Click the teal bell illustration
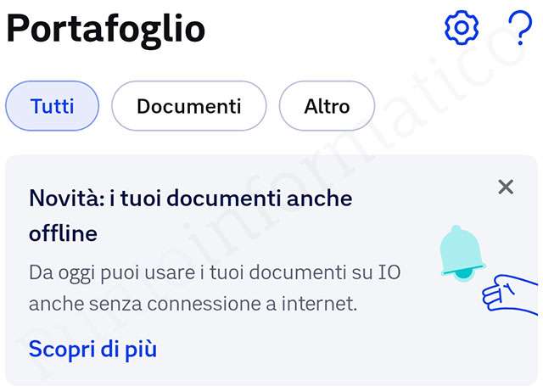Image resolution: width=543 pixels, height=392 pixels. pyautogui.click(x=462, y=253)
